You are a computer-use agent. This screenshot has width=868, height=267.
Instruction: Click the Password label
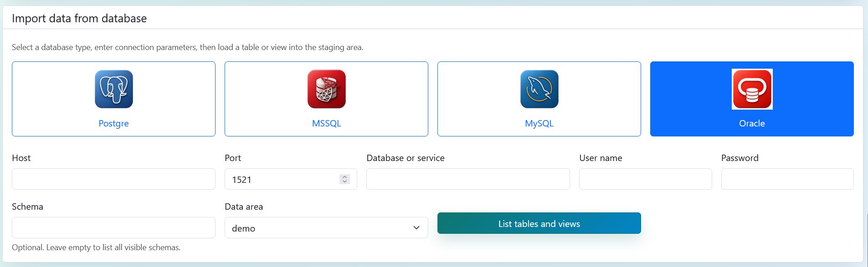(740, 158)
